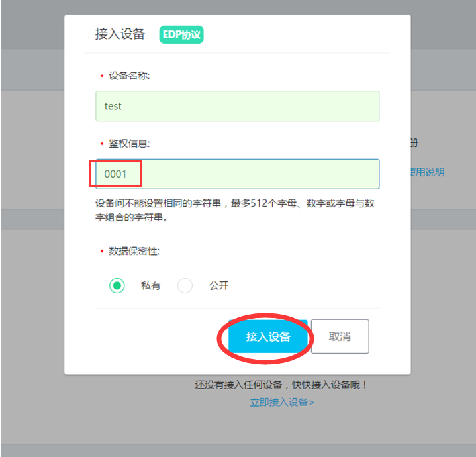
Task: Open the 立即接入设备> link
Action: click(282, 402)
